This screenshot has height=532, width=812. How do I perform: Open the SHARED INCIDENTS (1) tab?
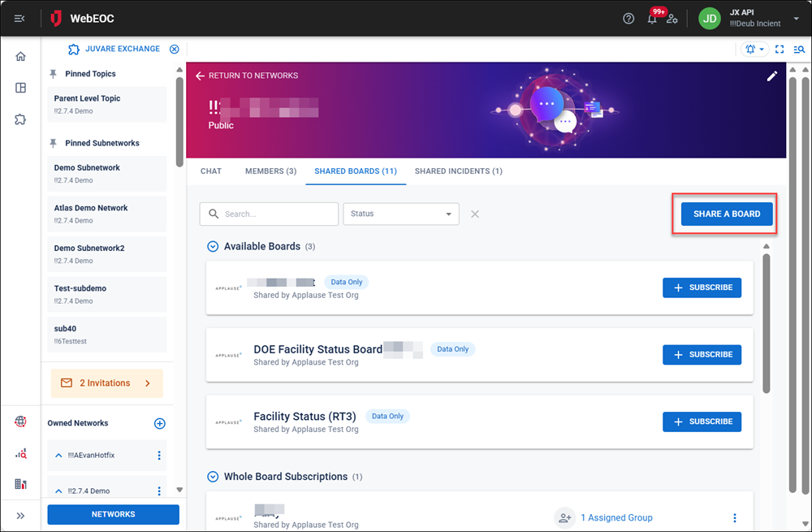(458, 171)
